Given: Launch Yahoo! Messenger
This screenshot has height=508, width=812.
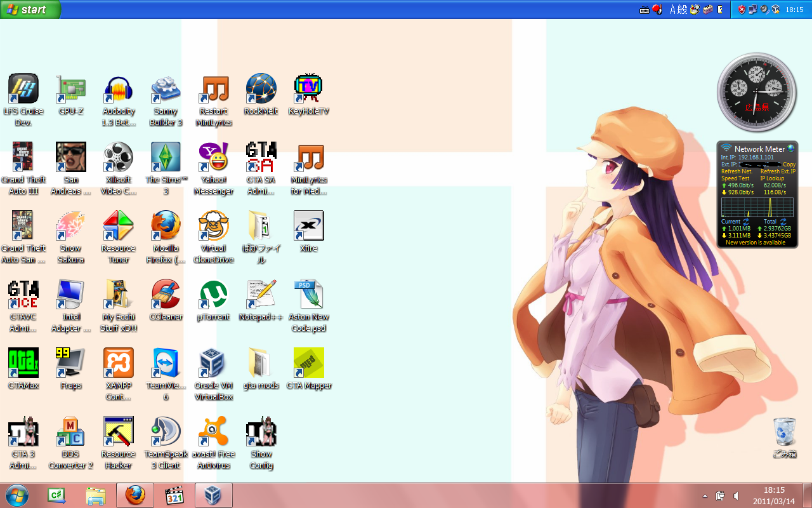Looking at the screenshot, I should pos(214,168).
